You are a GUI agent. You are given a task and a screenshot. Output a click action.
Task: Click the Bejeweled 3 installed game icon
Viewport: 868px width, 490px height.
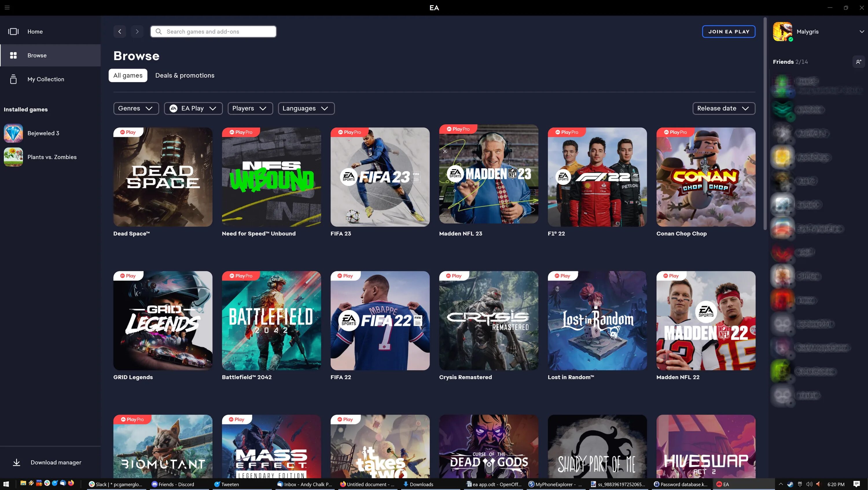click(13, 133)
